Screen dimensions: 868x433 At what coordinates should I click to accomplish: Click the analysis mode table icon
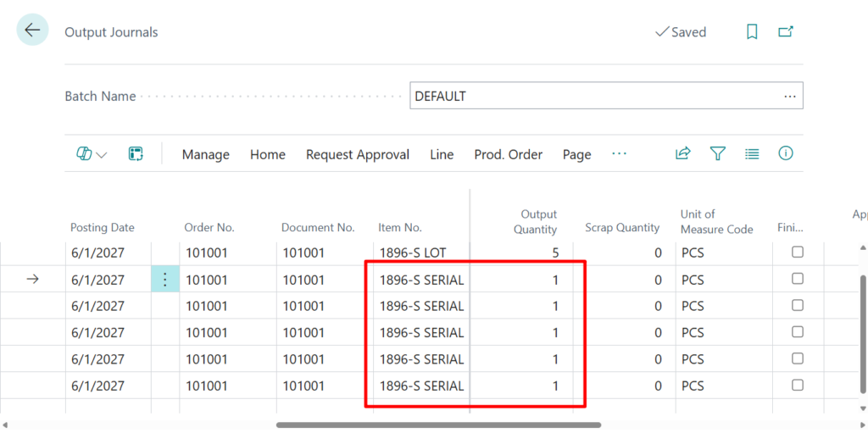click(x=135, y=153)
